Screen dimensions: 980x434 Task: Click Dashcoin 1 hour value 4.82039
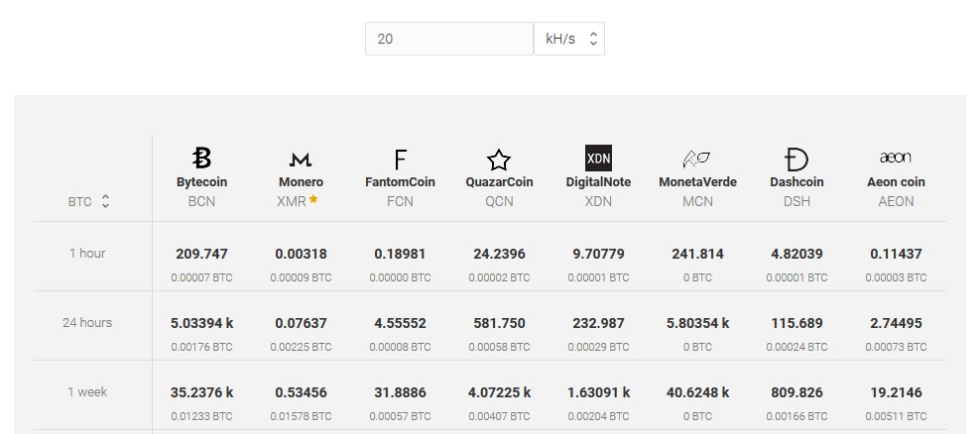(x=796, y=254)
